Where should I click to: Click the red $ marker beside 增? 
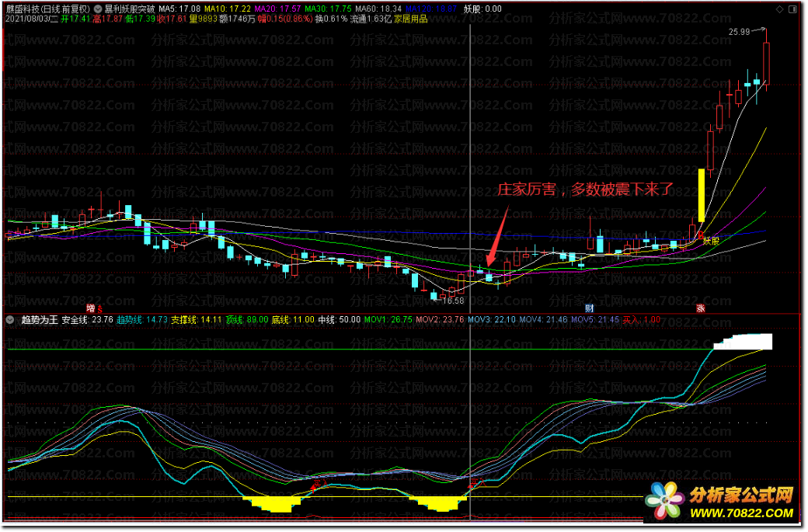pyautogui.click(x=100, y=310)
